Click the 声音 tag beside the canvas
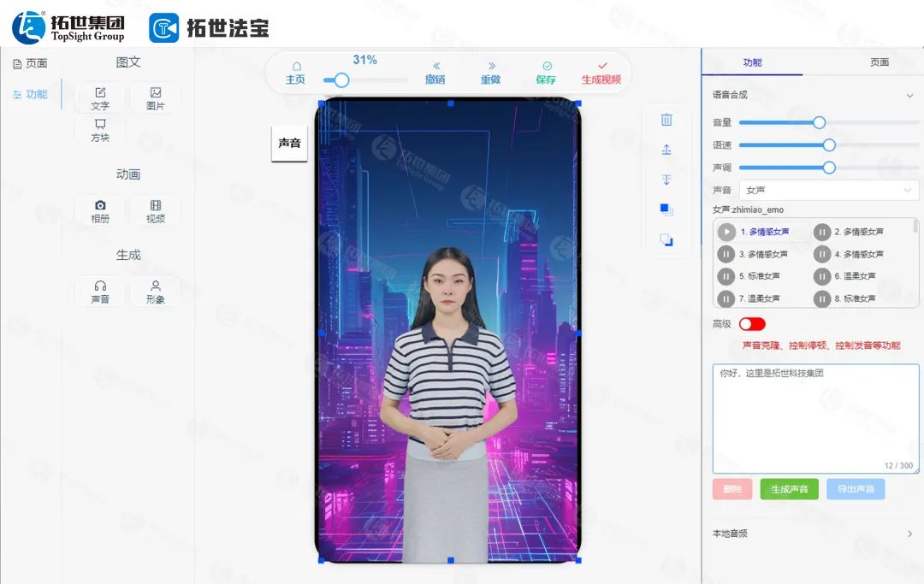924x584 pixels. (x=289, y=143)
